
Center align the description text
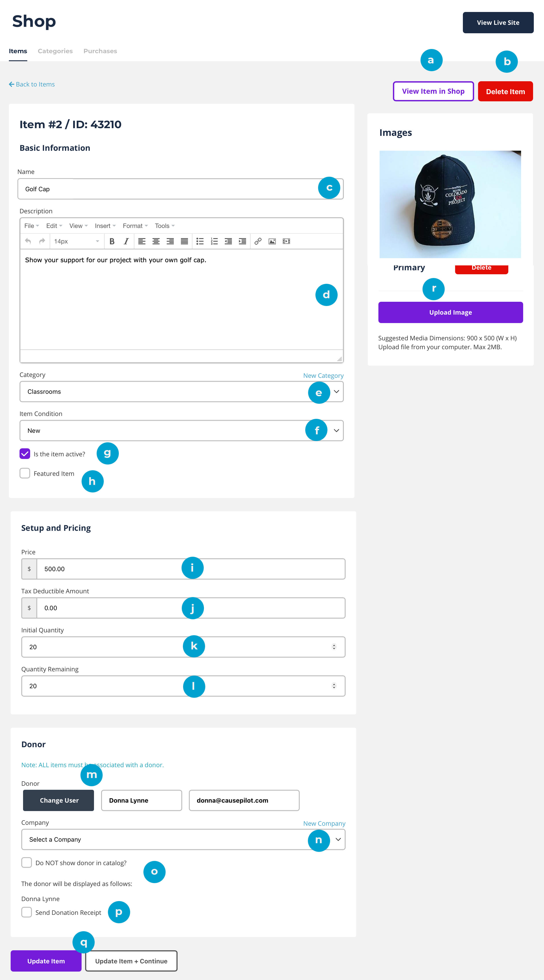pos(156,241)
